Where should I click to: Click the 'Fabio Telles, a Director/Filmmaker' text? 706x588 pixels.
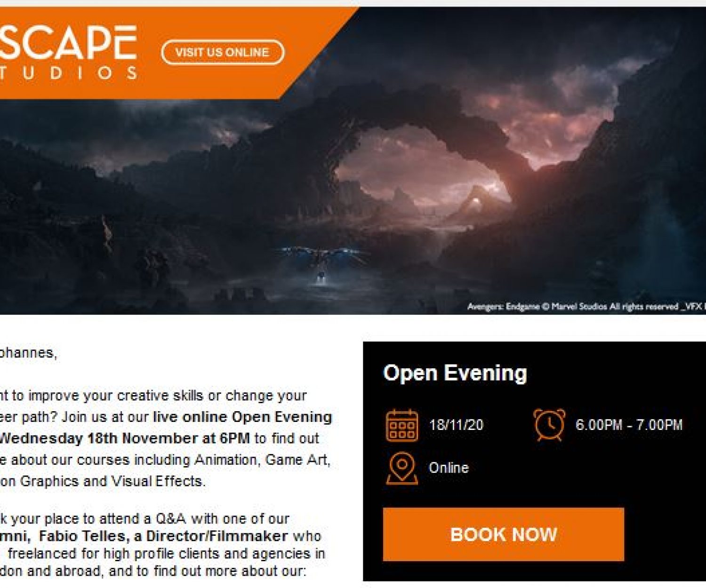pos(163,536)
